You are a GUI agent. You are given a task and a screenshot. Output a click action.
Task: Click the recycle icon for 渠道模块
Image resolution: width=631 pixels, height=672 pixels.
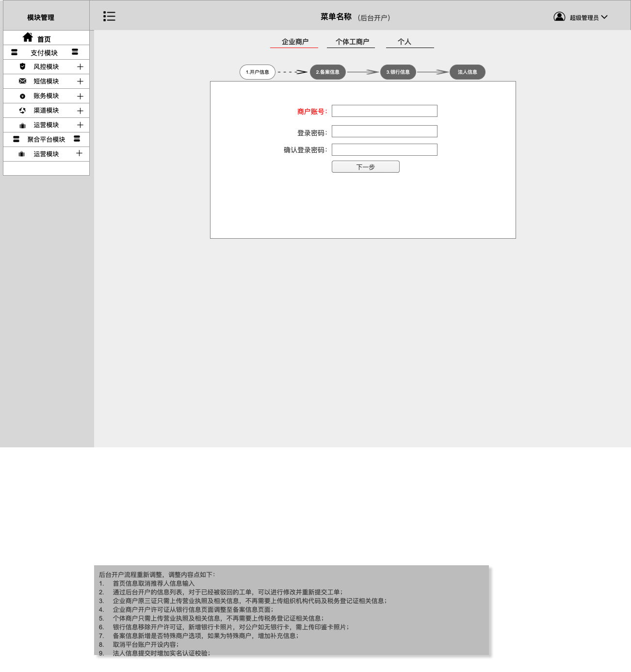tap(22, 111)
